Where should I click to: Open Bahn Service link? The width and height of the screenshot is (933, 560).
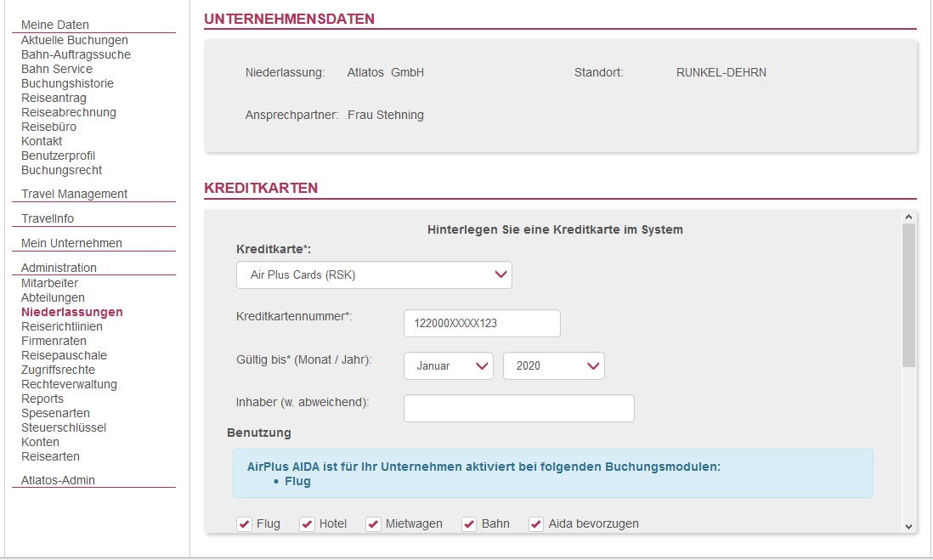[57, 69]
